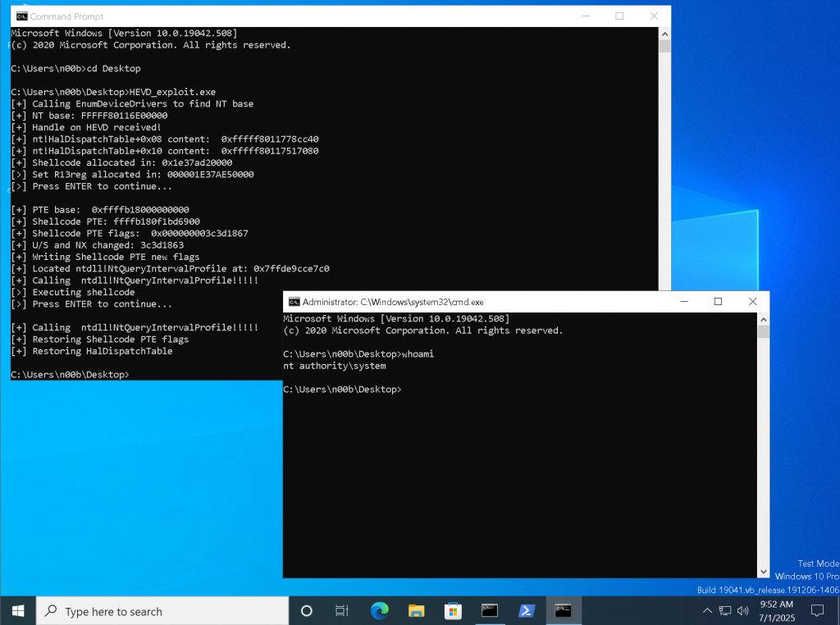Click scroll-down arrow in Administrator cmd window
The width and height of the screenshot is (840, 625).
pos(764,572)
